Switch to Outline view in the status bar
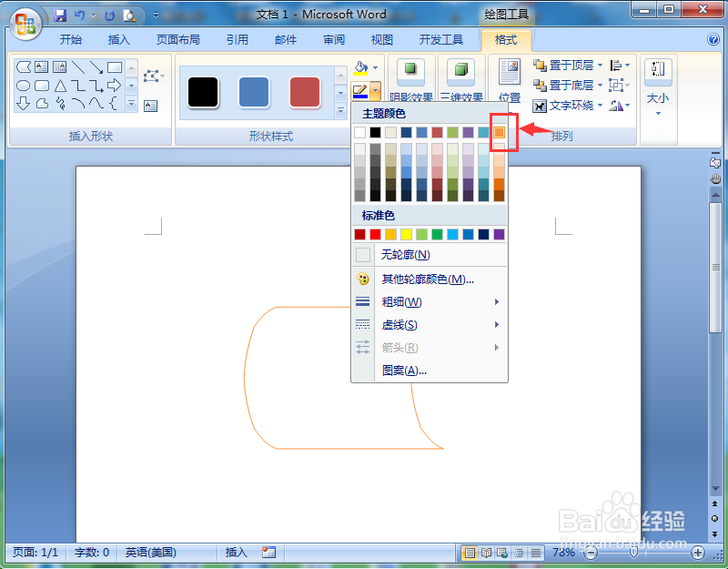The width and height of the screenshot is (728, 569). pyautogui.click(x=519, y=553)
